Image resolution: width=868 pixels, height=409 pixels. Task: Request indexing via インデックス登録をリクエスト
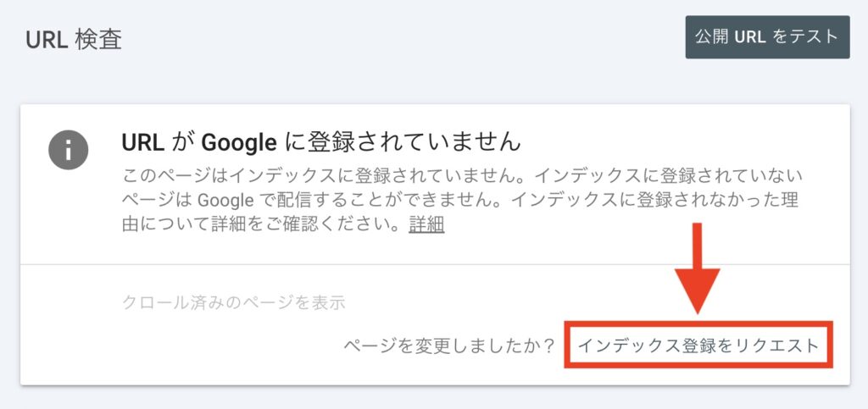(x=698, y=345)
